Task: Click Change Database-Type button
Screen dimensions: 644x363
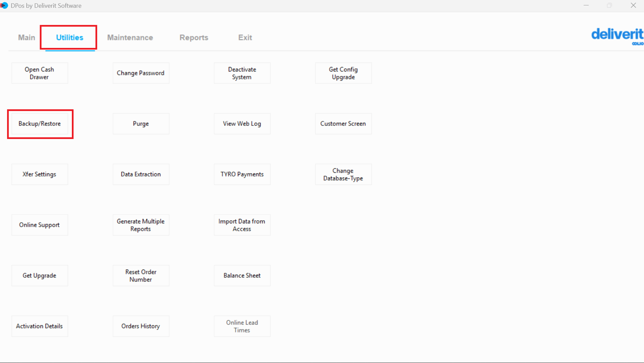Action: tap(343, 174)
